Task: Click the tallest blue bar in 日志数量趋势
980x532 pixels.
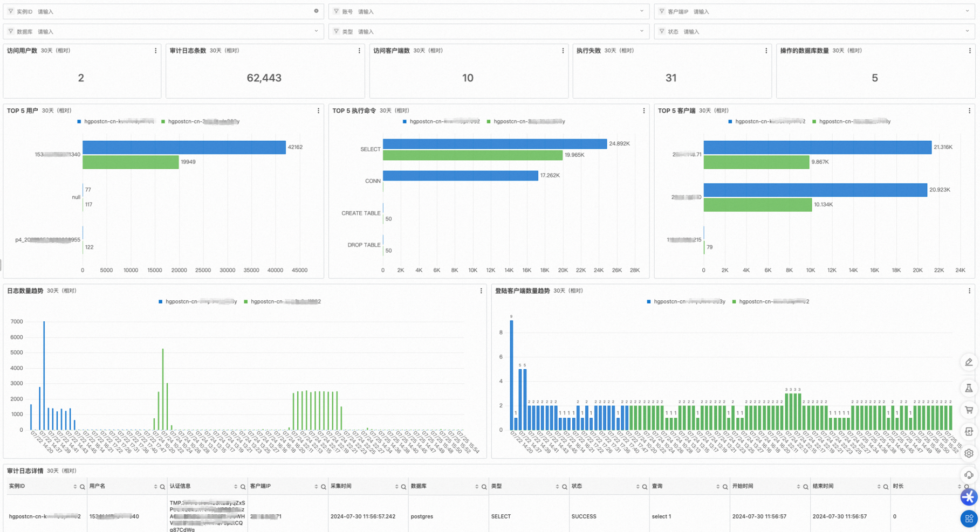Action: click(x=44, y=376)
